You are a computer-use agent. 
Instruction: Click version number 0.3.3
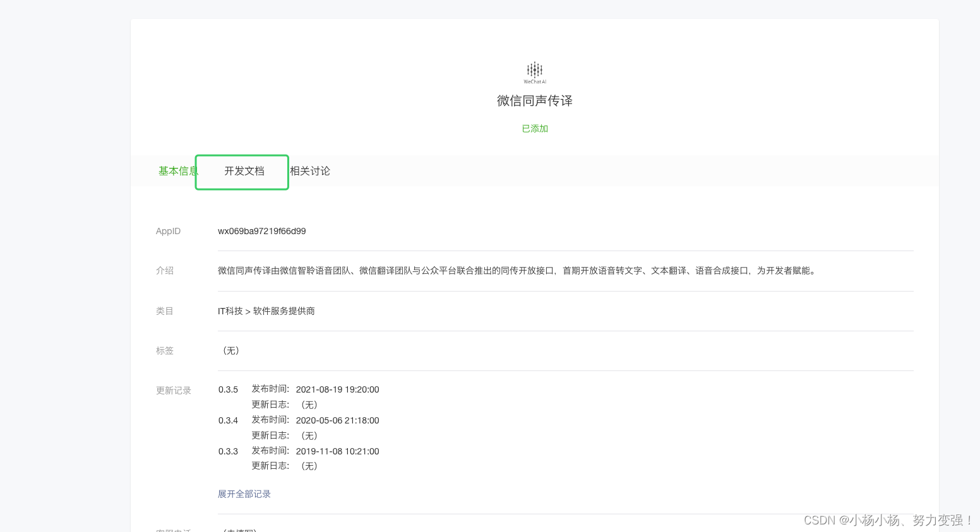point(229,451)
